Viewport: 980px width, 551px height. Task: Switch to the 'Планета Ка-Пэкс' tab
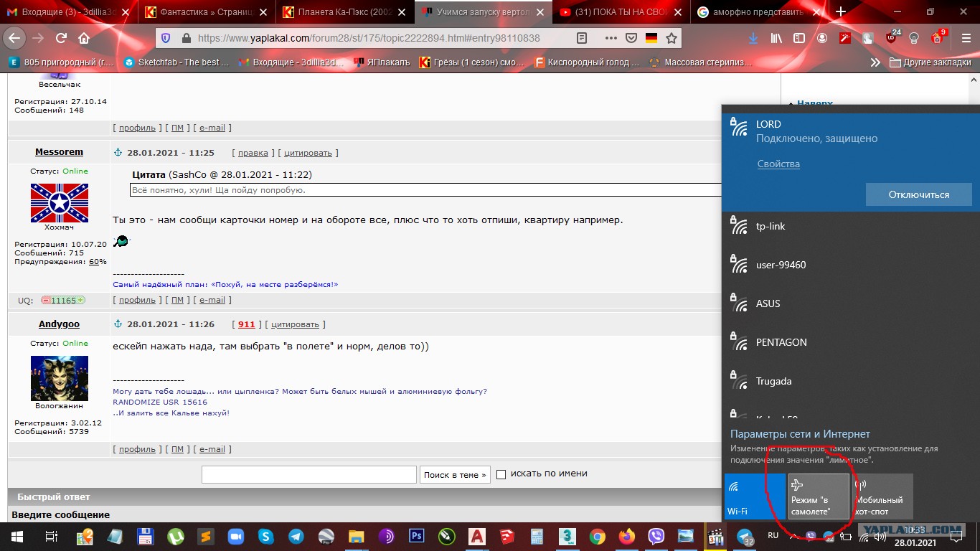(x=344, y=12)
